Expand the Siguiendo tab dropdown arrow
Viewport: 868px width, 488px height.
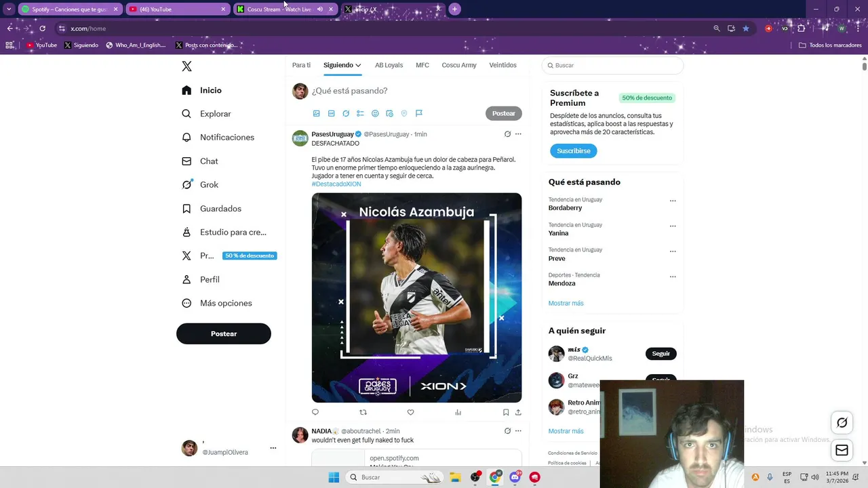(358, 66)
